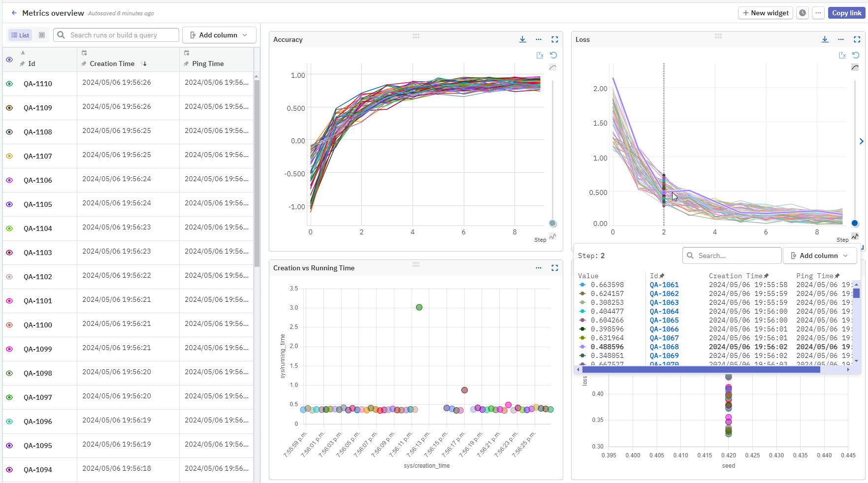Viewport: 868px width, 483px height.
Task: Click the Search runs or build a query field
Action: [x=116, y=35]
